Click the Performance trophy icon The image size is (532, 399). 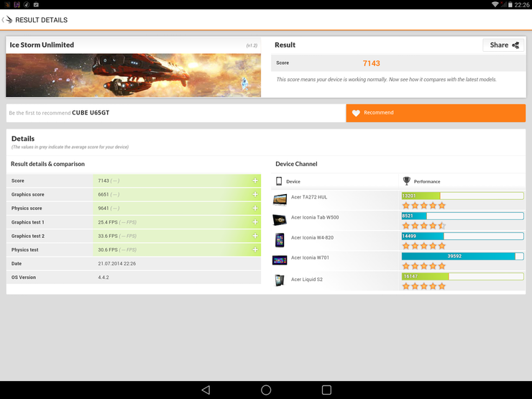point(406,181)
